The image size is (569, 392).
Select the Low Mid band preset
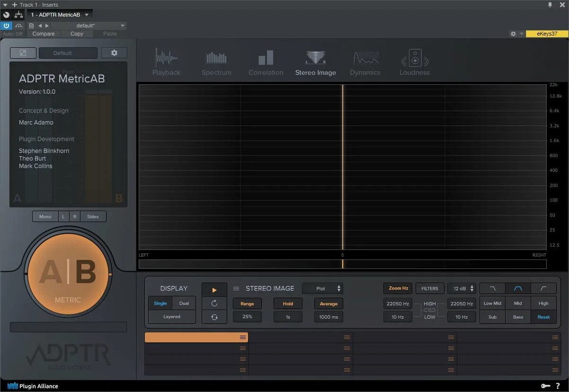click(492, 303)
